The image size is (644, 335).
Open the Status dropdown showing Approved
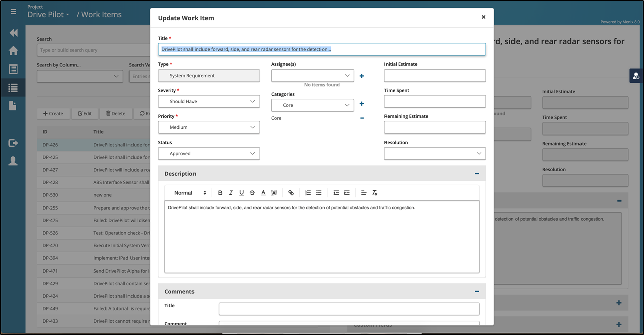209,153
